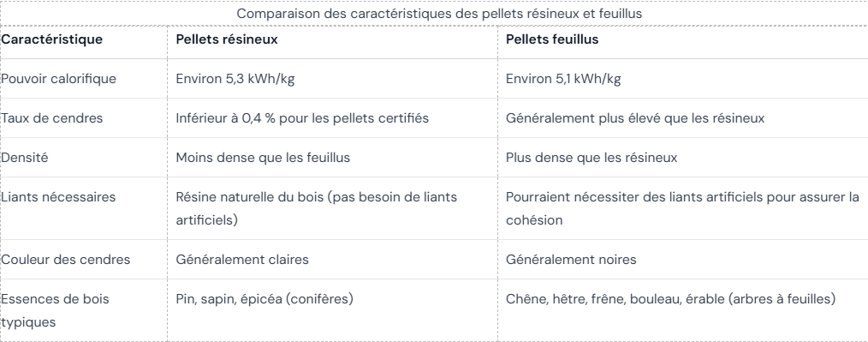Click the Liants nécessaires row label

pyautogui.click(x=84, y=208)
